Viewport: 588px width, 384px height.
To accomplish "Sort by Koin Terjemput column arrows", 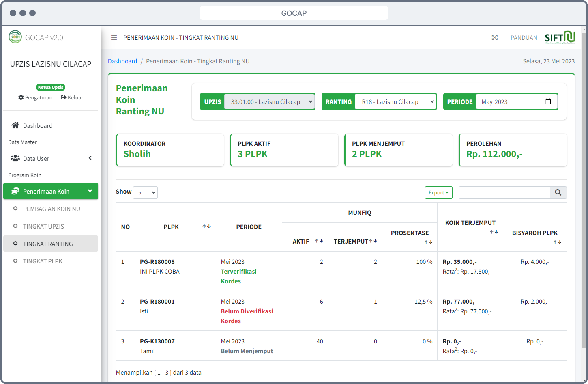I will coord(494,232).
